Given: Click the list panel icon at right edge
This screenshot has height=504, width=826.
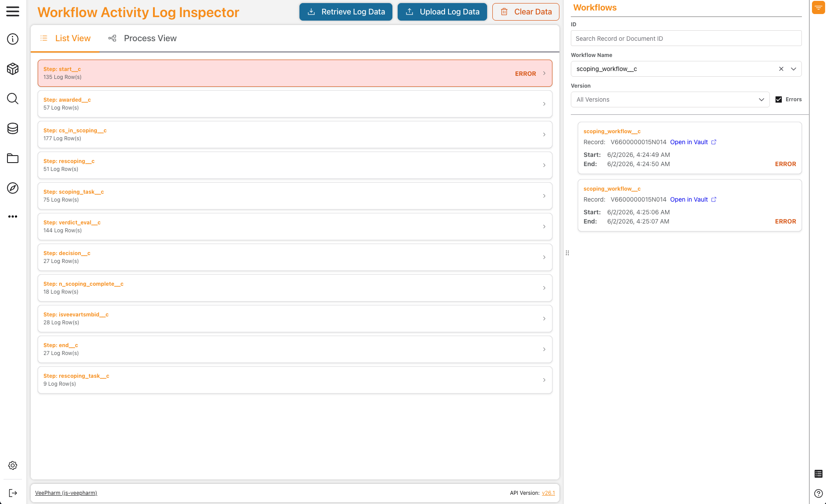Looking at the screenshot, I should click(x=819, y=474).
